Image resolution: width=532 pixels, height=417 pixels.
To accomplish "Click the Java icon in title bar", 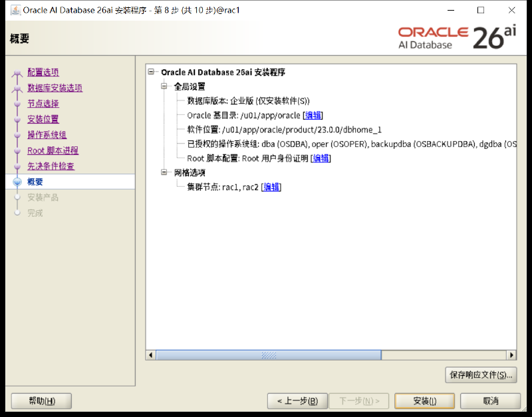I will (x=15, y=10).
